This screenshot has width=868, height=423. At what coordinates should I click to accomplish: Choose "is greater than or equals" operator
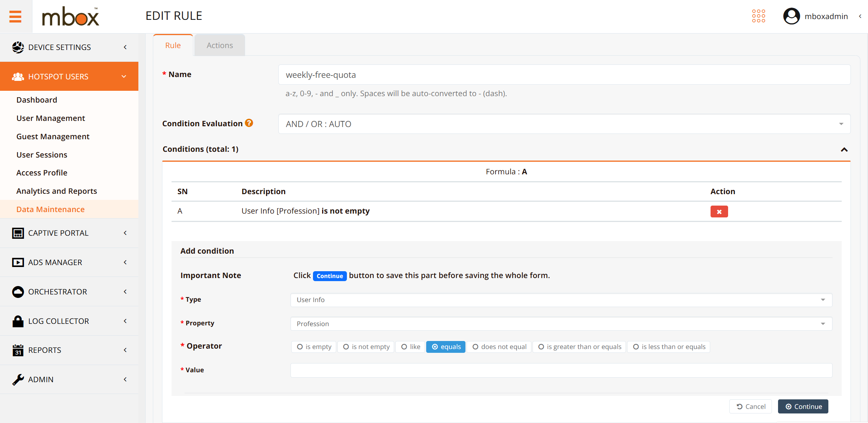(x=579, y=347)
